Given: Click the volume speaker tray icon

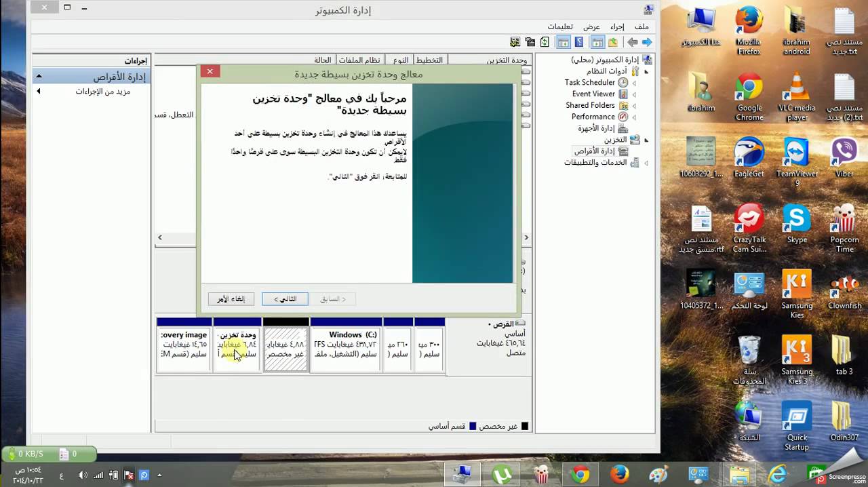Looking at the screenshot, I should tap(83, 475).
